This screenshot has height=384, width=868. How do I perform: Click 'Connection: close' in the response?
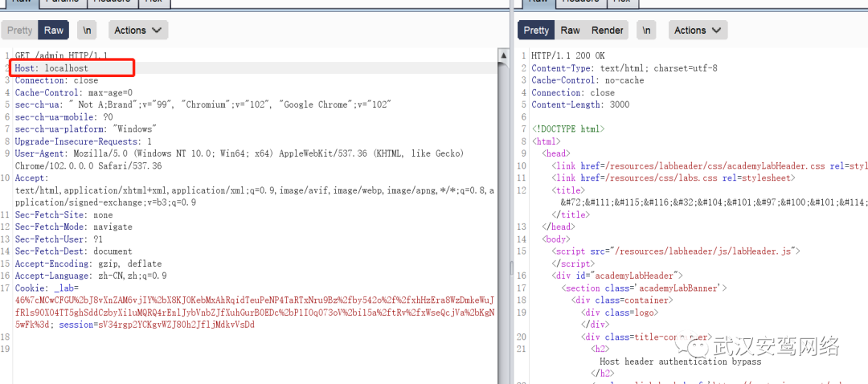tap(573, 92)
